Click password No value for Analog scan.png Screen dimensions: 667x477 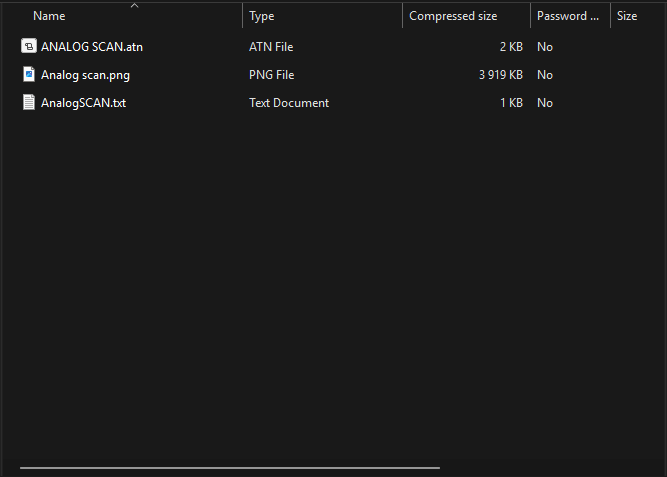(x=545, y=75)
